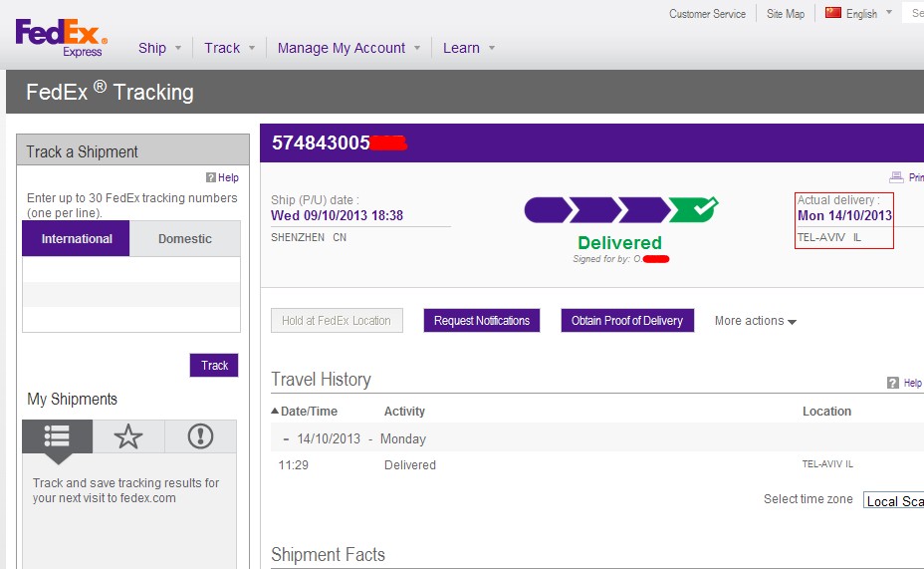Open the Select time zone dropdown
924x569 pixels.
(x=893, y=500)
